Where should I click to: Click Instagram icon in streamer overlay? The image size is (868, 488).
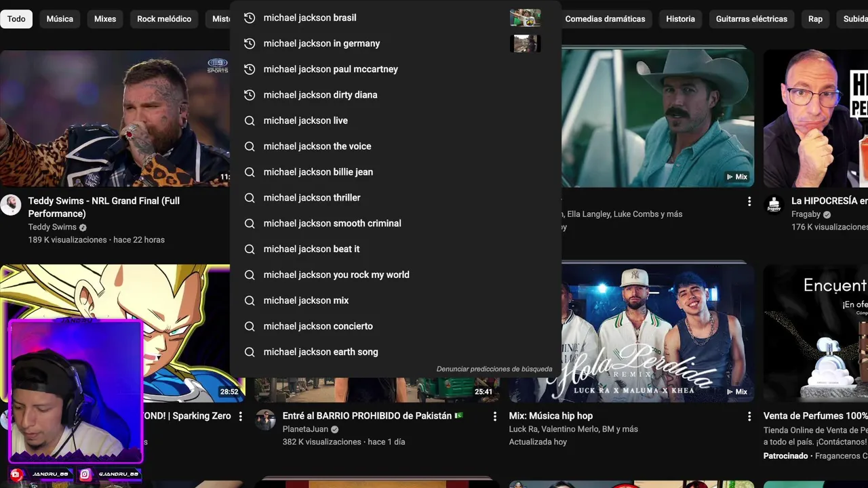click(85, 475)
